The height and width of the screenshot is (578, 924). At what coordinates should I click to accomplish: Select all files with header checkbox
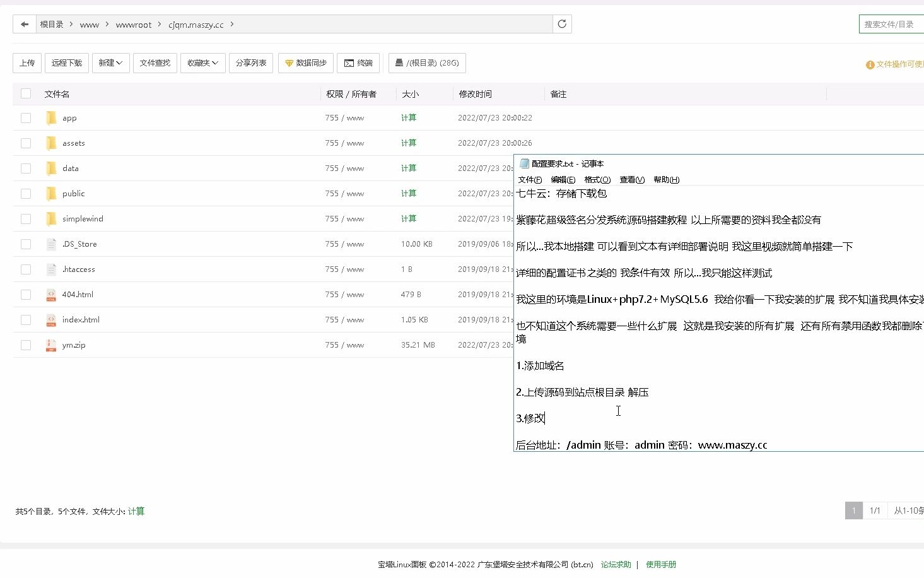pyautogui.click(x=26, y=93)
